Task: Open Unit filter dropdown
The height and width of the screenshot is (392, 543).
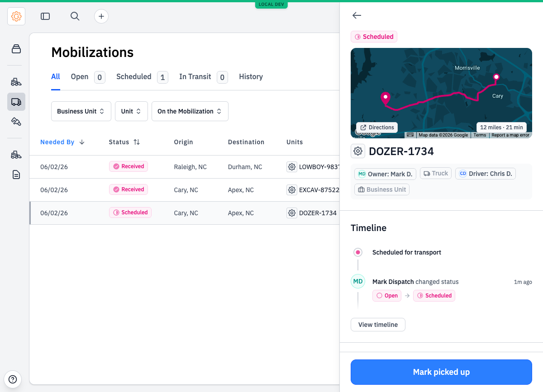Action: [131, 111]
